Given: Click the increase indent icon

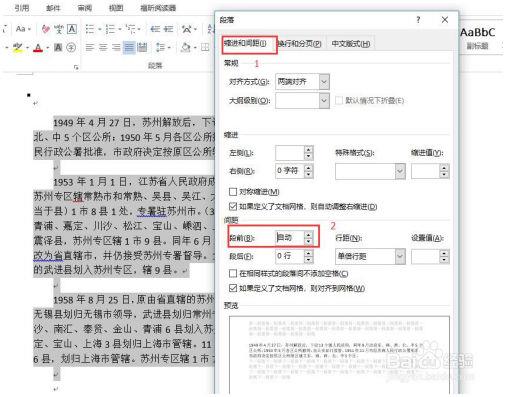Looking at the screenshot, I should coord(168,29).
